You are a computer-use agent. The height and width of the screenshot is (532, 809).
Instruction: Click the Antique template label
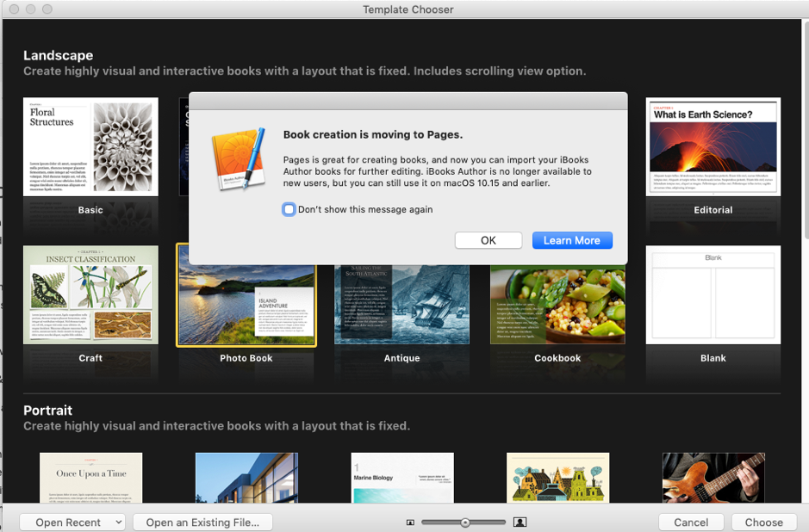pyautogui.click(x=402, y=358)
